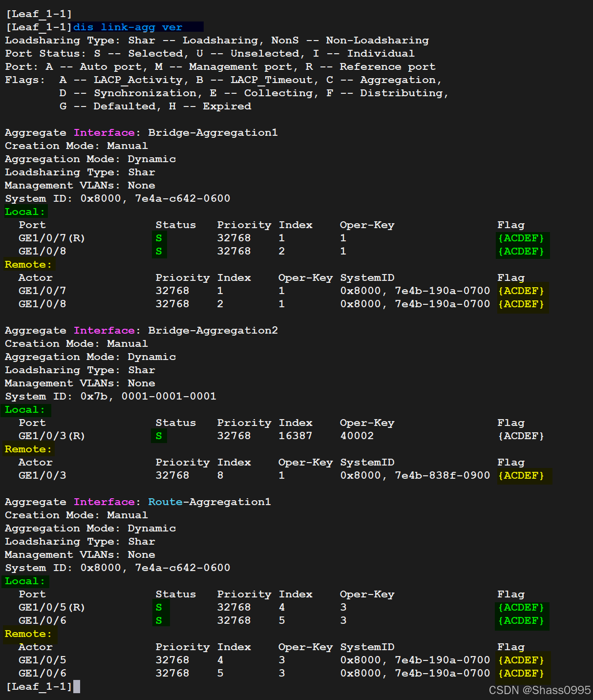Click the index value '16387'

(x=295, y=436)
